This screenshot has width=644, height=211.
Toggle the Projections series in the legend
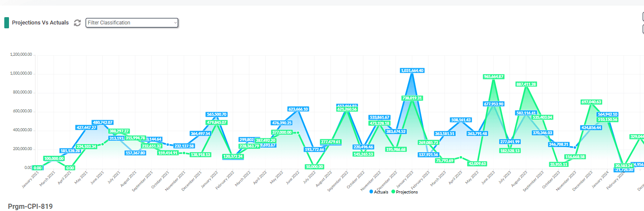click(x=405, y=192)
